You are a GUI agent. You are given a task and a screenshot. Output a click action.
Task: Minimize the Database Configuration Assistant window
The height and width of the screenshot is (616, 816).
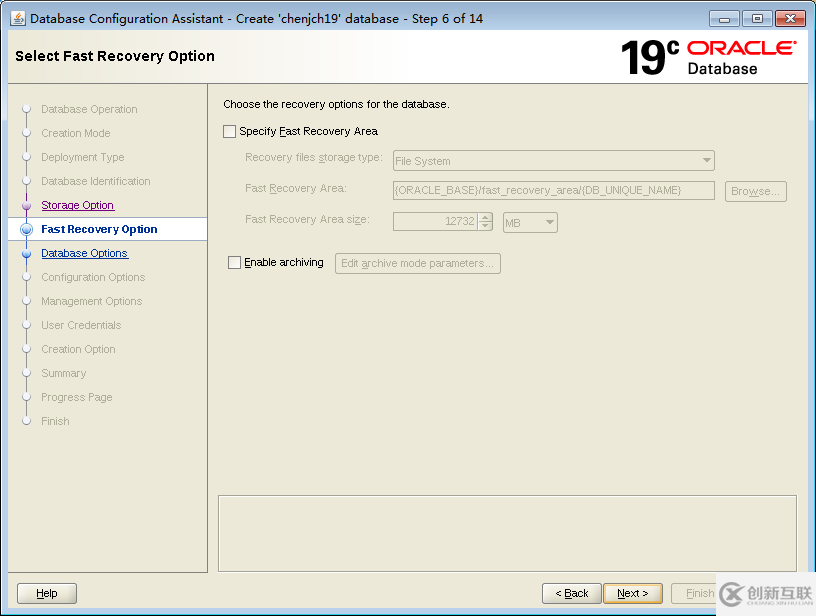click(x=724, y=19)
